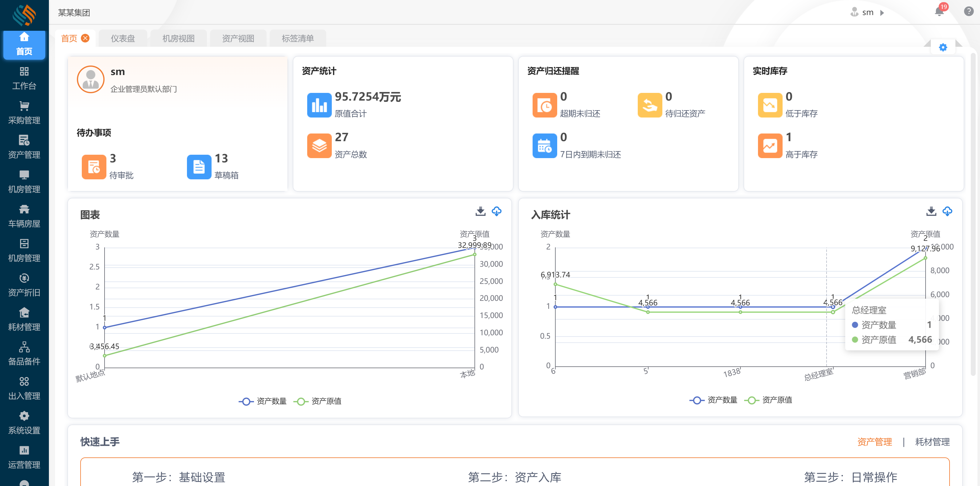Click the help question mark icon
The height and width of the screenshot is (486, 980).
coord(968,11)
